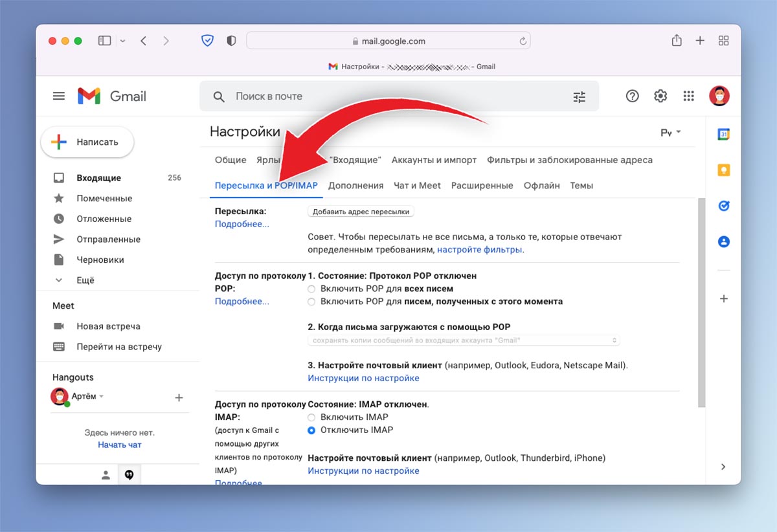Switch to Hangouts conversations icon
Screen dimensions: 777x532
pos(129,475)
